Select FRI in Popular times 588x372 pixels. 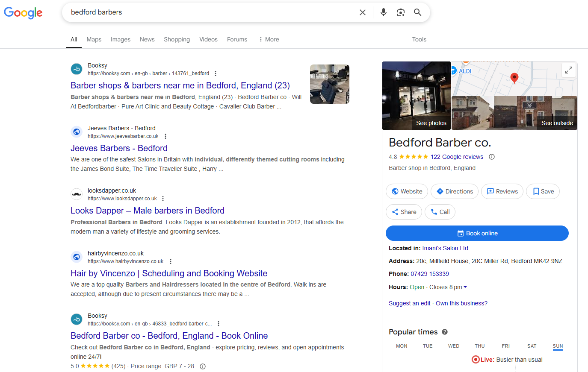pyautogui.click(x=506, y=346)
